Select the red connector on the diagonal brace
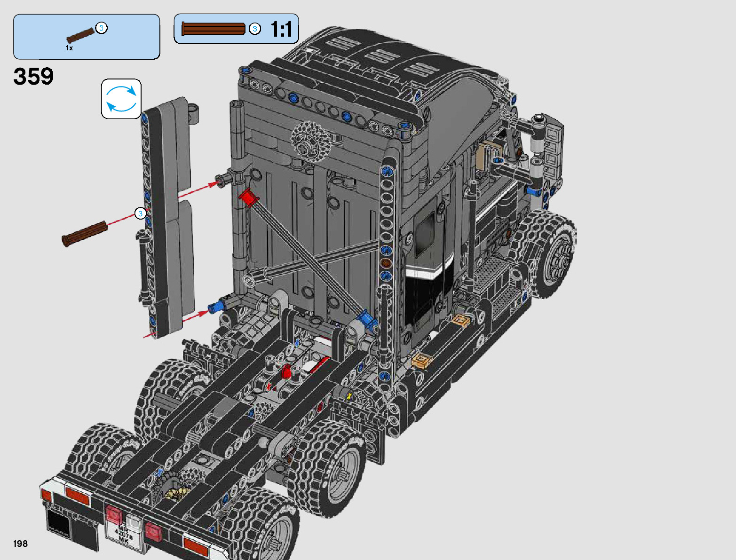Image resolution: width=736 pixels, height=560 pixels. [248, 197]
